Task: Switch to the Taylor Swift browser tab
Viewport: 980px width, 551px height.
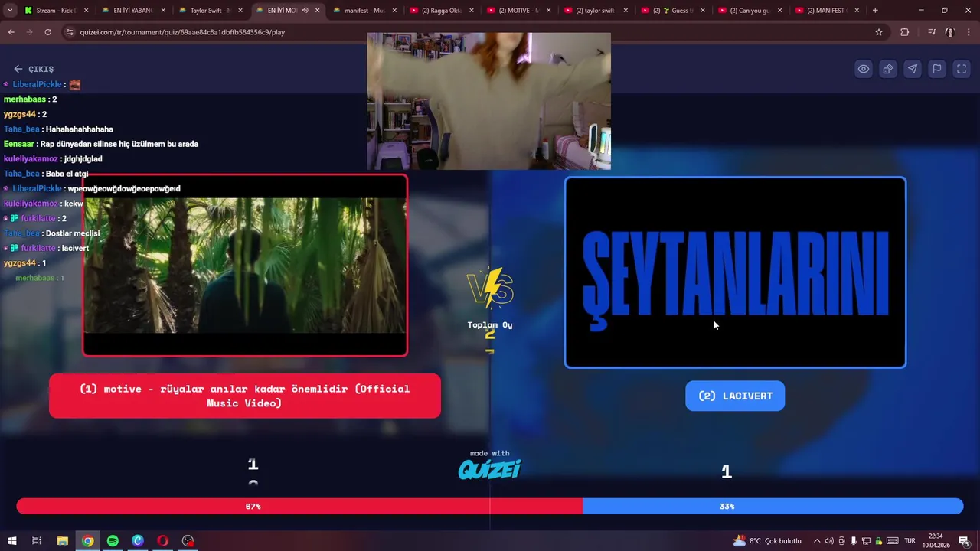Action: click(211, 11)
